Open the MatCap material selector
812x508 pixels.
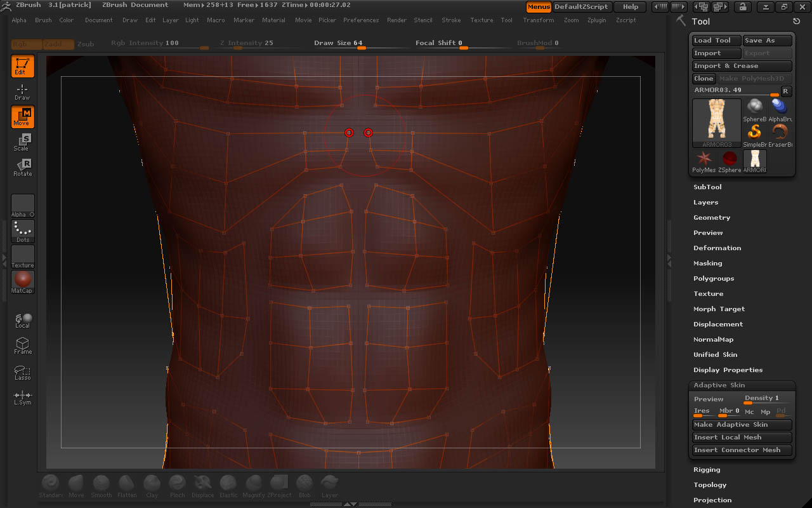pos(23,282)
